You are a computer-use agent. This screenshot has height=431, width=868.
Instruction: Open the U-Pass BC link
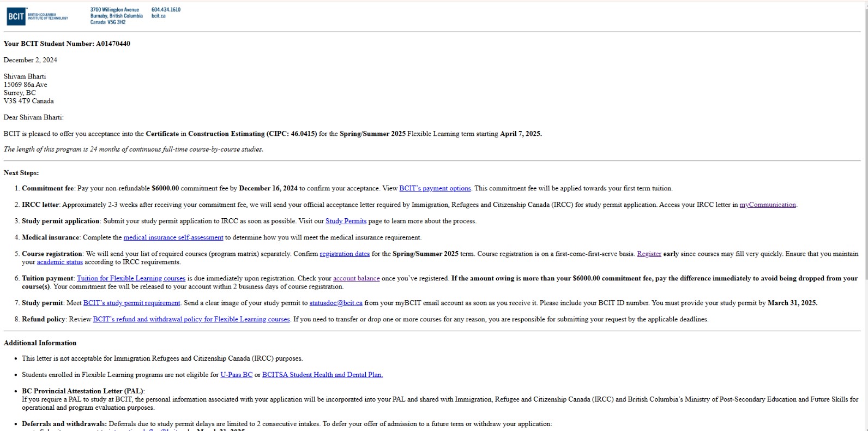point(237,375)
